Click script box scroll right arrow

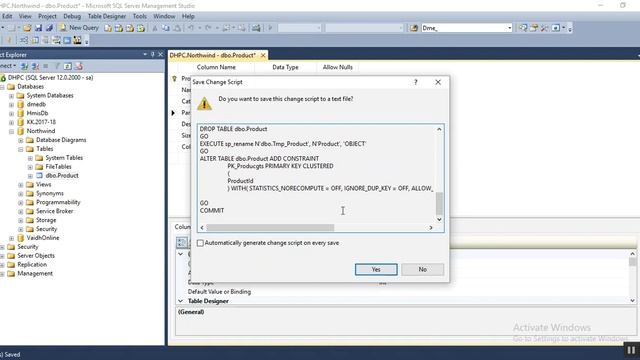431,228
